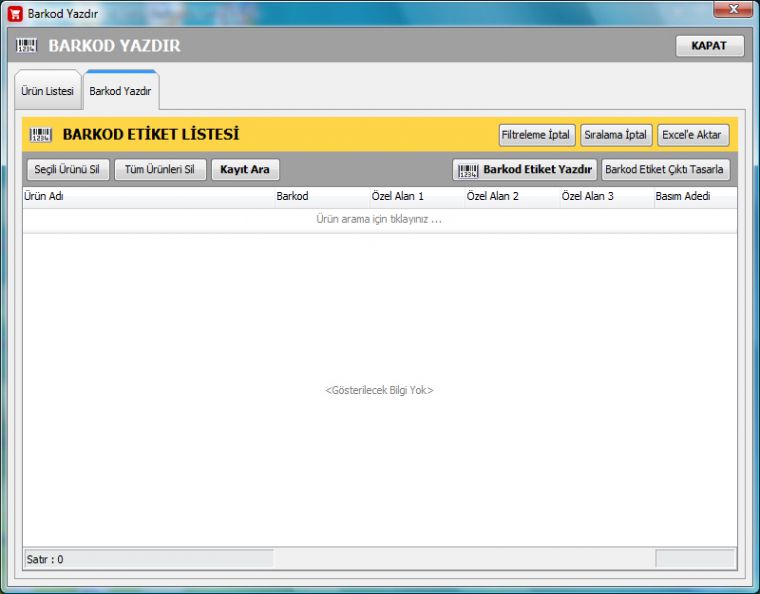Sort by the Barkod column header
Screen dimensions: 760x594
pos(320,197)
